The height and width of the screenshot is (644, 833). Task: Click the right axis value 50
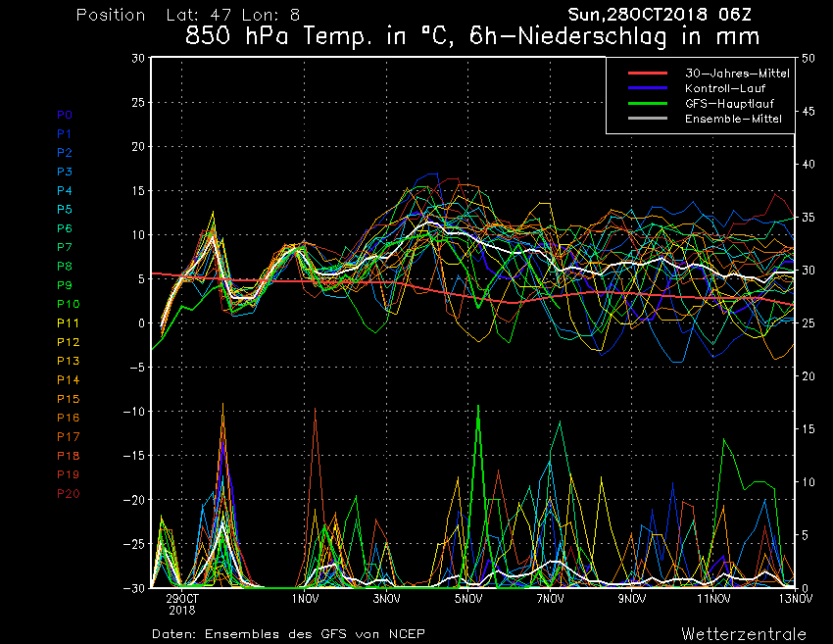coord(808,58)
